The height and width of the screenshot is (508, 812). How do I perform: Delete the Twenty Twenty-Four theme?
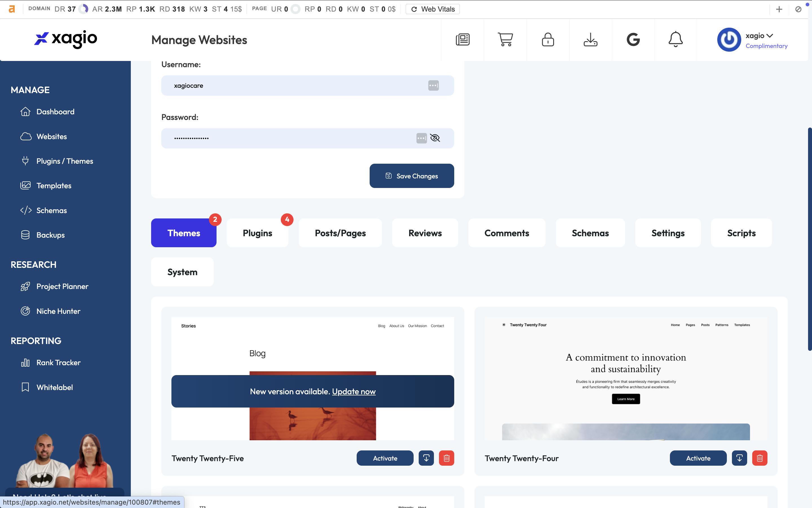tap(760, 458)
